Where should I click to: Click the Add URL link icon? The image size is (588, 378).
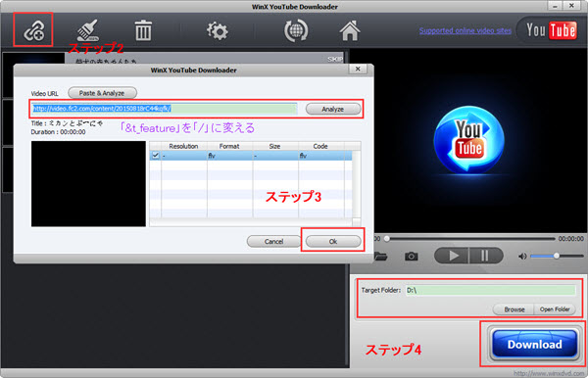pyautogui.click(x=33, y=30)
